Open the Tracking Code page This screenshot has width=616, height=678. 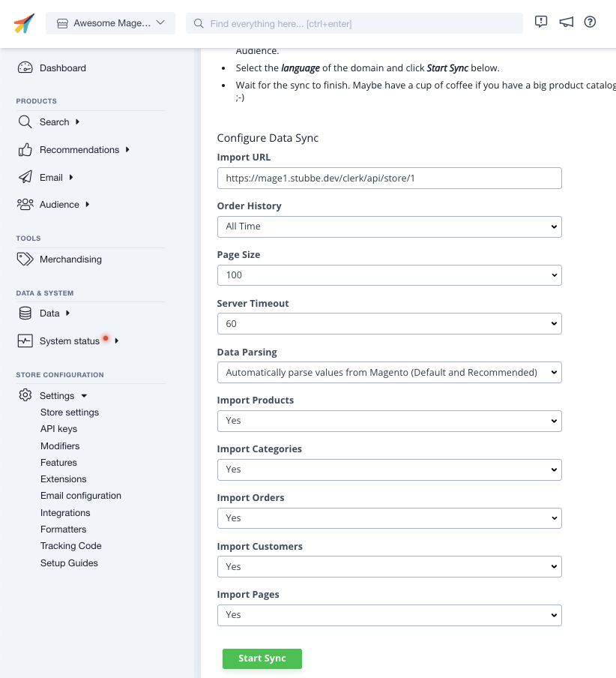pos(70,545)
